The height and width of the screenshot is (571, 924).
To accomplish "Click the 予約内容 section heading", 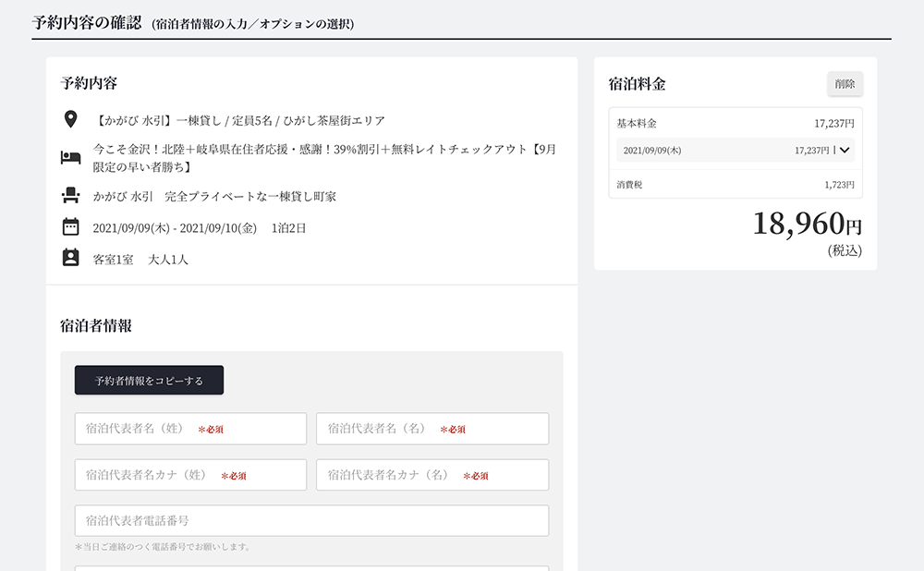I will 89,83.
